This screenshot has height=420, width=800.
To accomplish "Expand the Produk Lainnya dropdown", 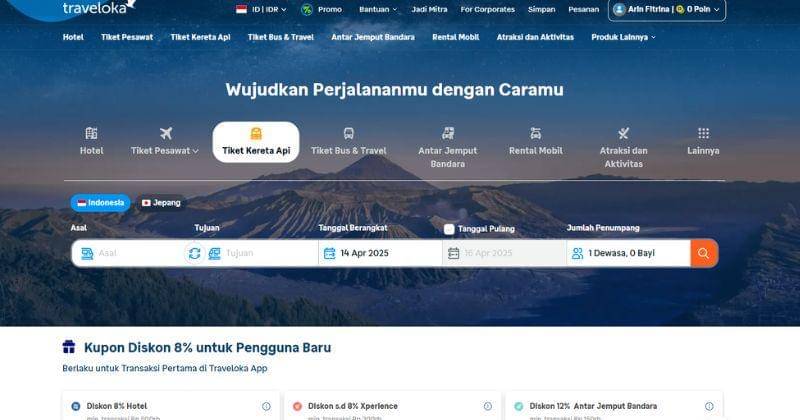I will 623,37.
